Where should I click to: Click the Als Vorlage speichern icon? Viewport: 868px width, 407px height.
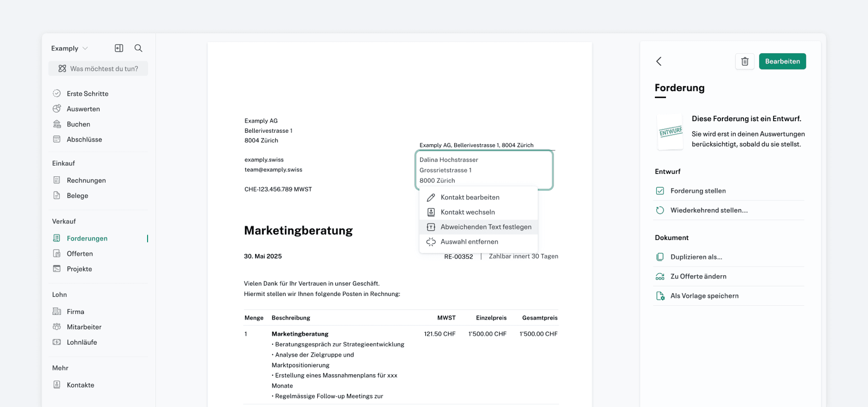pyautogui.click(x=660, y=295)
